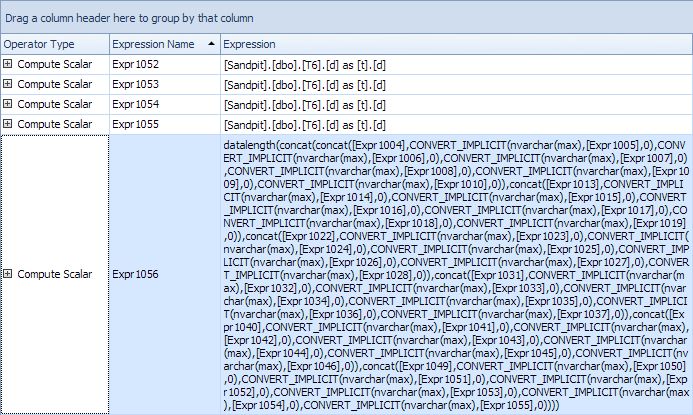Select the long datalength concat expression cell

tap(455, 274)
